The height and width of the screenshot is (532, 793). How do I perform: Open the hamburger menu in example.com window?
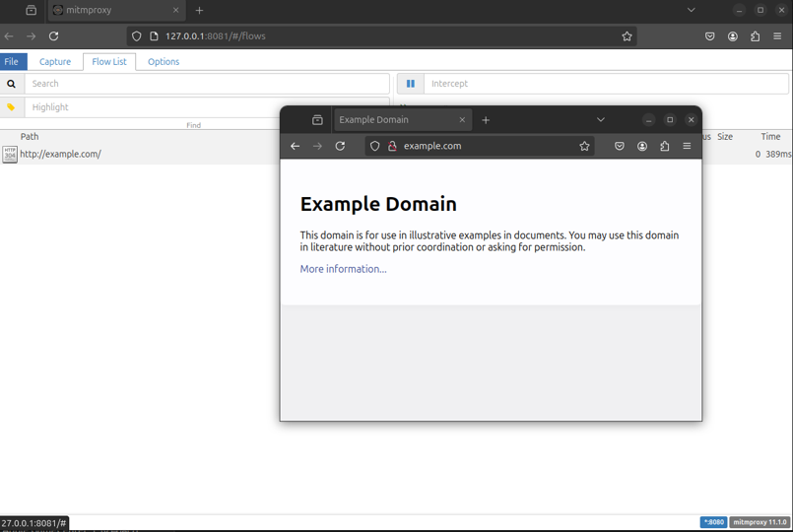click(688, 146)
